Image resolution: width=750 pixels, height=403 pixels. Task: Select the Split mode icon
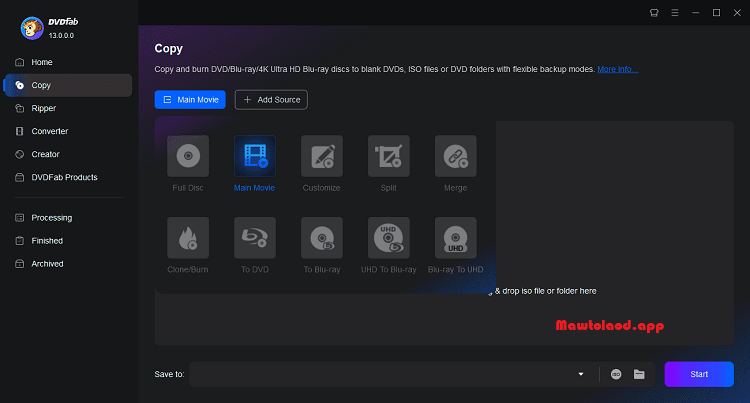pos(389,156)
